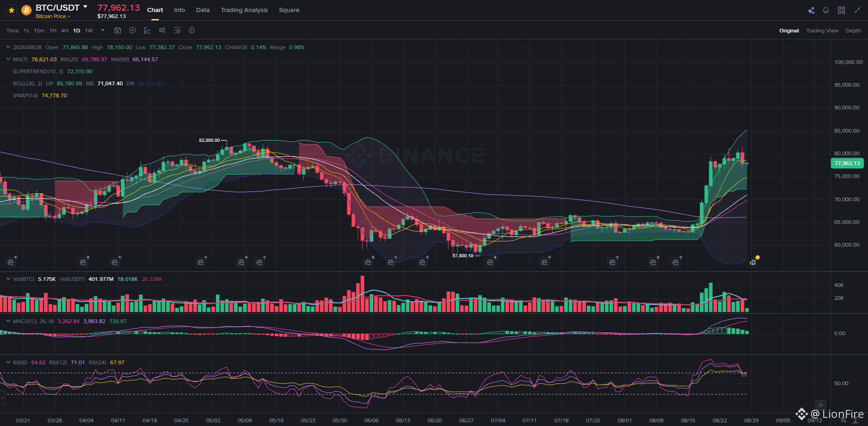Switch to the Trading View chart

click(x=822, y=31)
